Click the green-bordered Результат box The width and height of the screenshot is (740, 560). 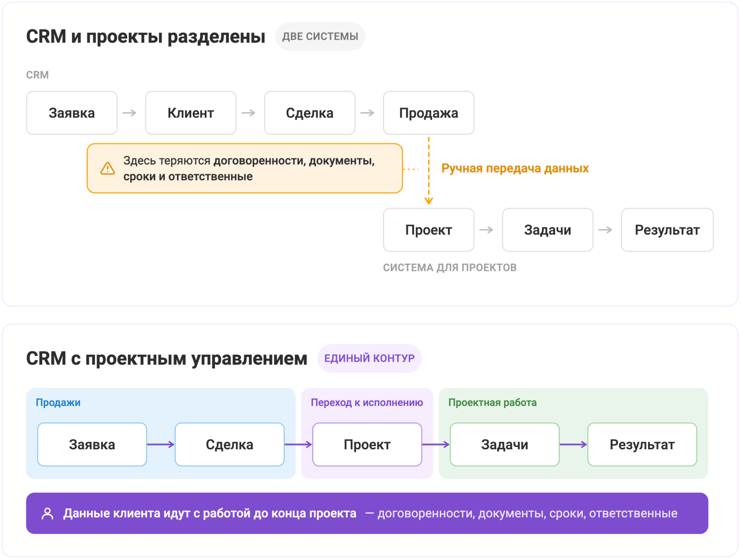[642, 444]
